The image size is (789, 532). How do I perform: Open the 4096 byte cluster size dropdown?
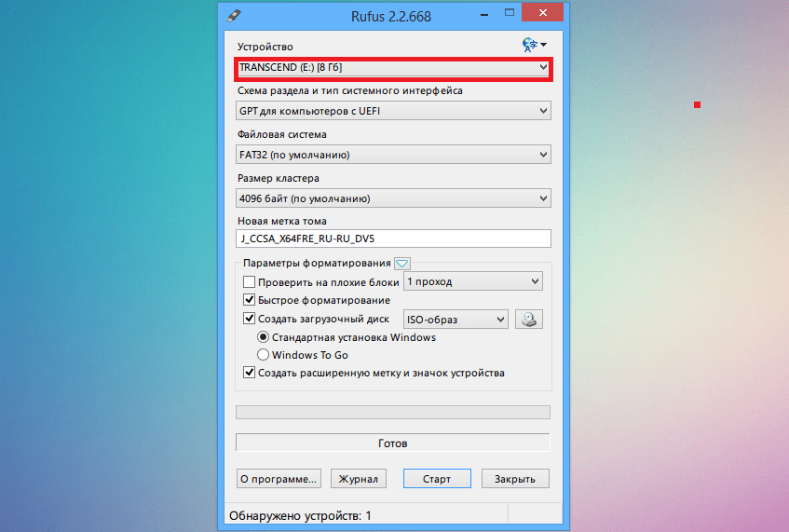[x=393, y=198]
